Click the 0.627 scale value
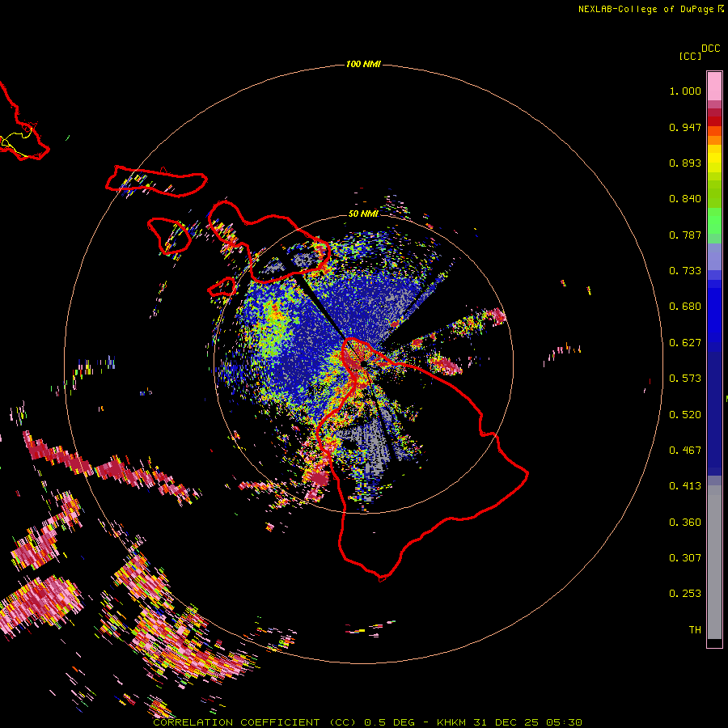The width and height of the screenshot is (728, 728). click(x=685, y=343)
